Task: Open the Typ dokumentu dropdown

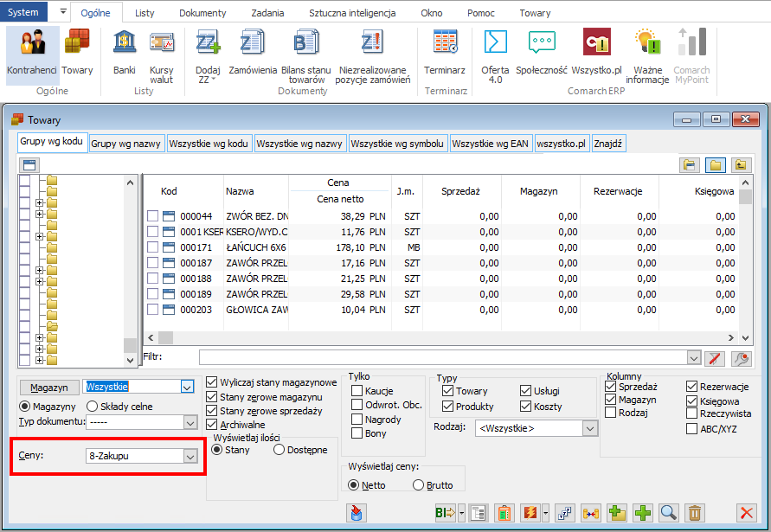Action: pos(190,422)
